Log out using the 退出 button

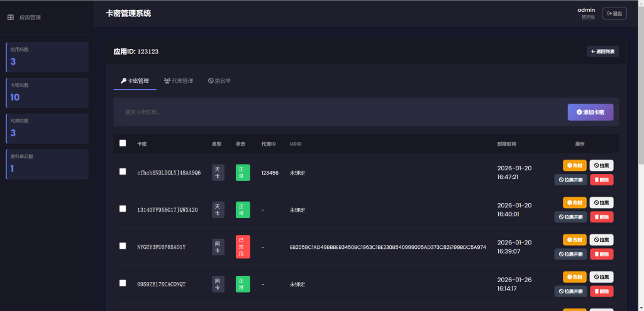[614, 13]
